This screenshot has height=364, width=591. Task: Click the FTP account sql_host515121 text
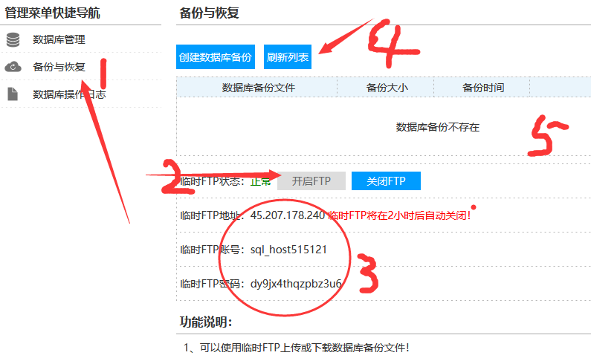tap(288, 250)
